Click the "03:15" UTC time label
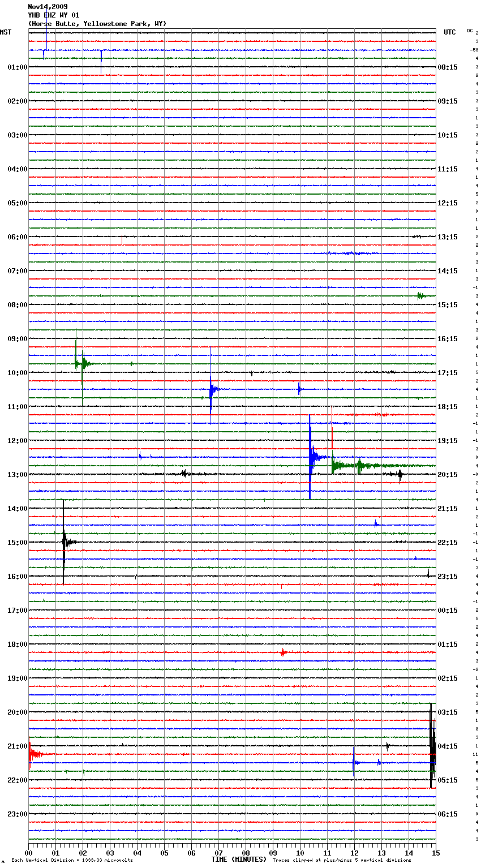 click(448, 712)
